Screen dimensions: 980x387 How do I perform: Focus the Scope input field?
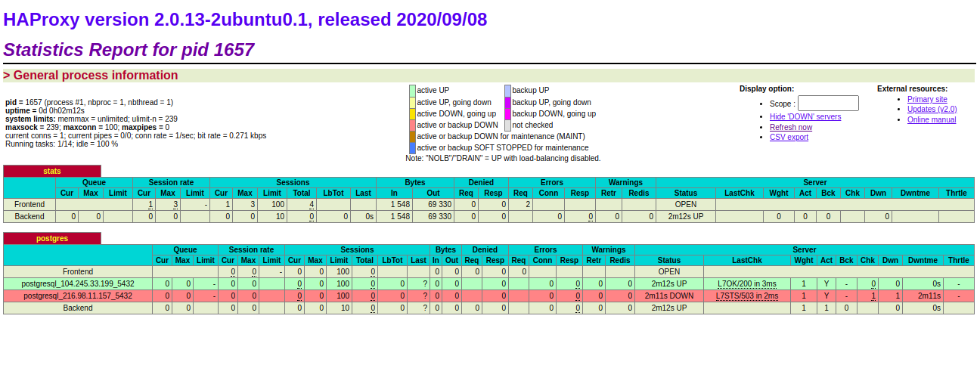click(828, 104)
